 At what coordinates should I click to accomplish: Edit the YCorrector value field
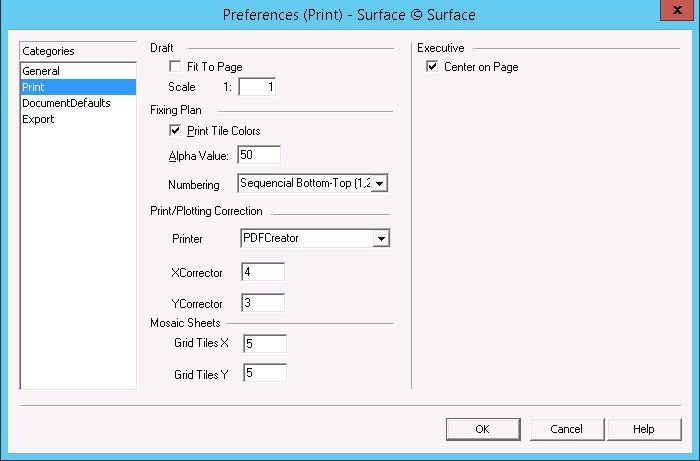(x=262, y=302)
